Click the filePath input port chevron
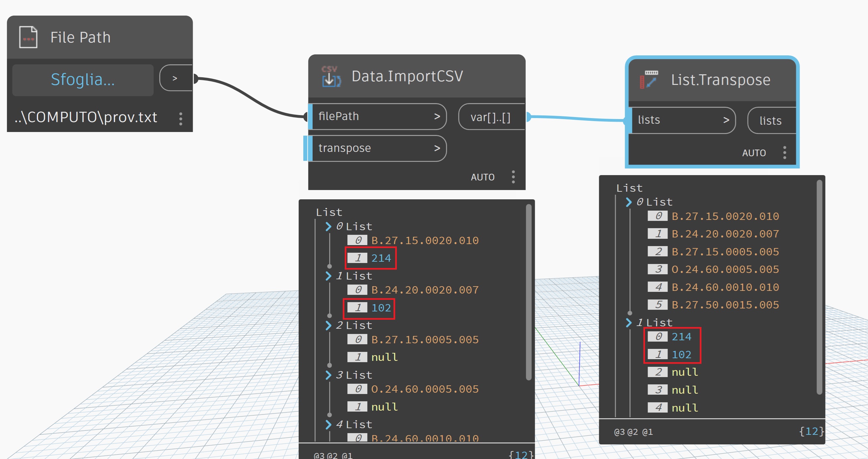The width and height of the screenshot is (868, 459). coord(437,116)
